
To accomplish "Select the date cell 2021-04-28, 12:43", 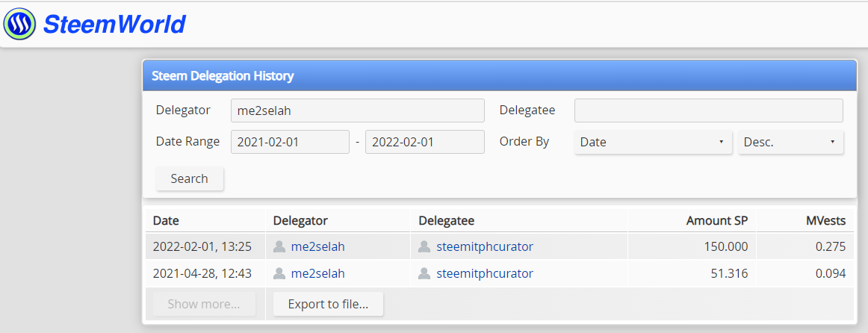I will 202,273.
